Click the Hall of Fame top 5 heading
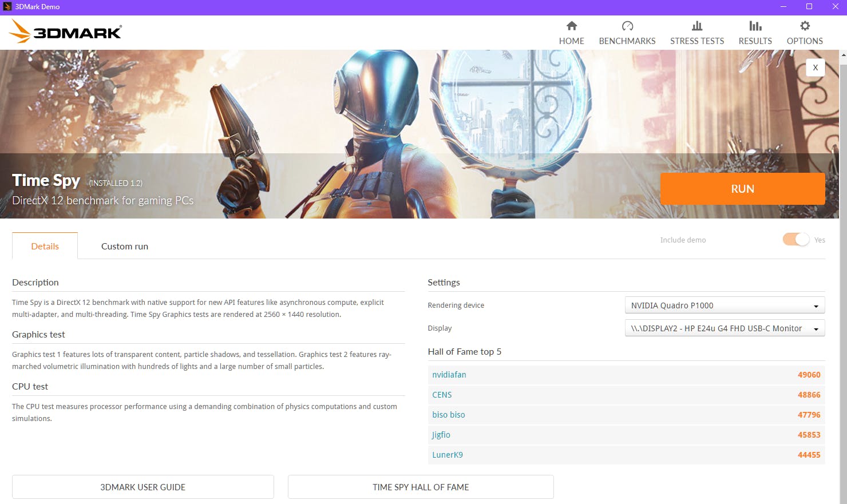Image resolution: width=847 pixels, height=504 pixels. [x=465, y=352]
